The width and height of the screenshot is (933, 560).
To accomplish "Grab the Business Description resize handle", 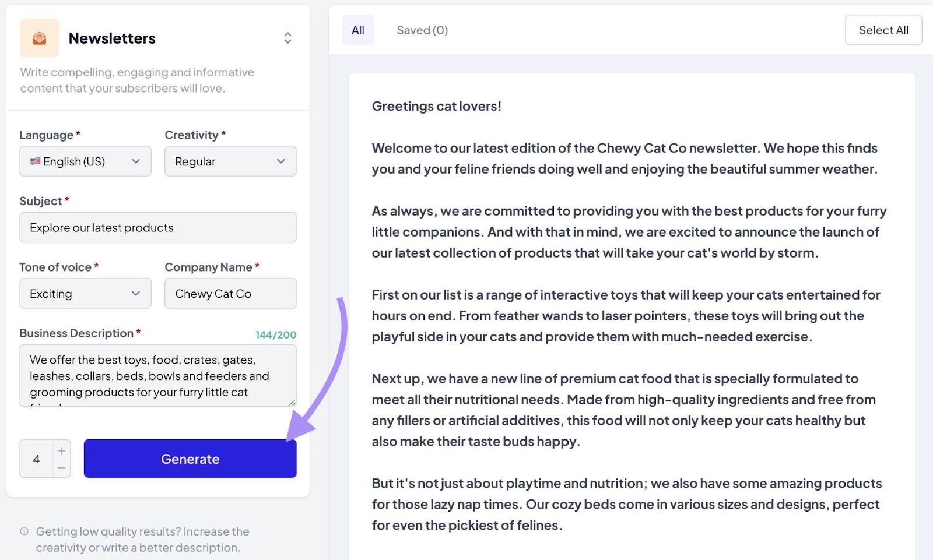I will pos(292,403).
